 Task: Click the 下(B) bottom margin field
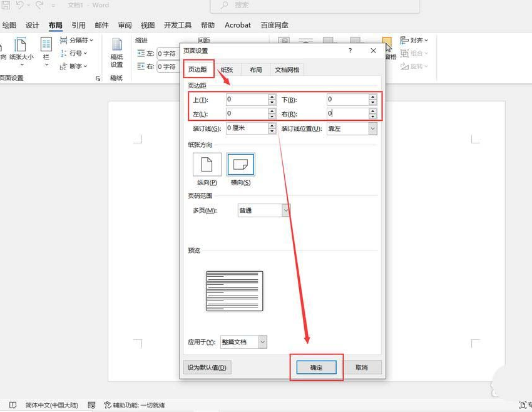(x=348, y=99)
